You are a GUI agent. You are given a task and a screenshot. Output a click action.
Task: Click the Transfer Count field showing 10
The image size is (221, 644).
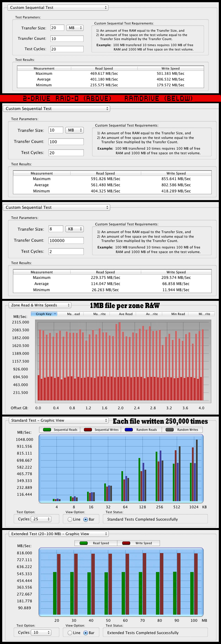(67, 38)
